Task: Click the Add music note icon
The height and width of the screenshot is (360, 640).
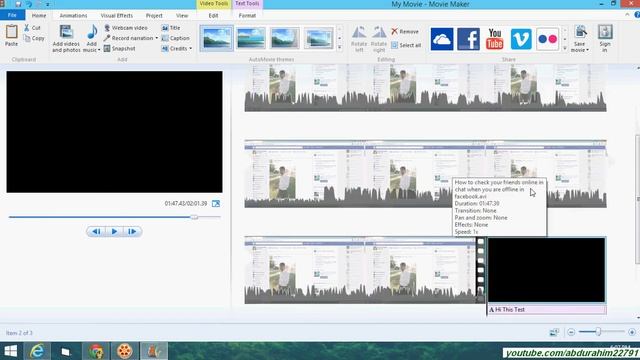Action: point(92,32)
